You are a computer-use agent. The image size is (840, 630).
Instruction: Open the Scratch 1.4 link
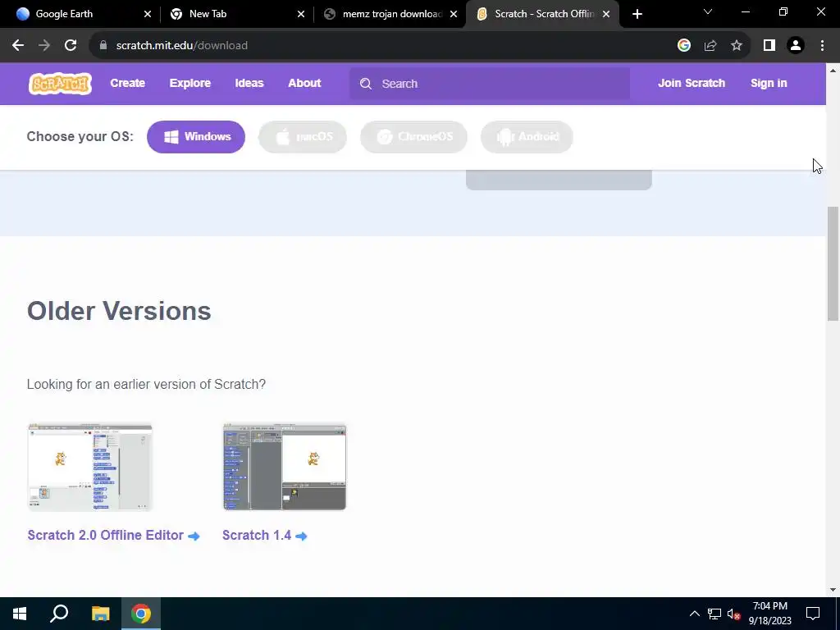pos(257,535)
